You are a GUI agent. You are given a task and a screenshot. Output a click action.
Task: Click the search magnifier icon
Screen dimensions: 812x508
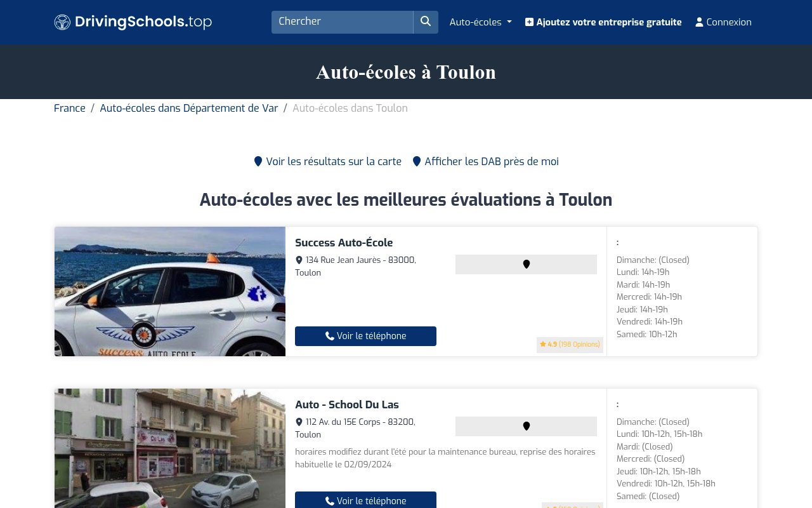(x=425, y=22)
